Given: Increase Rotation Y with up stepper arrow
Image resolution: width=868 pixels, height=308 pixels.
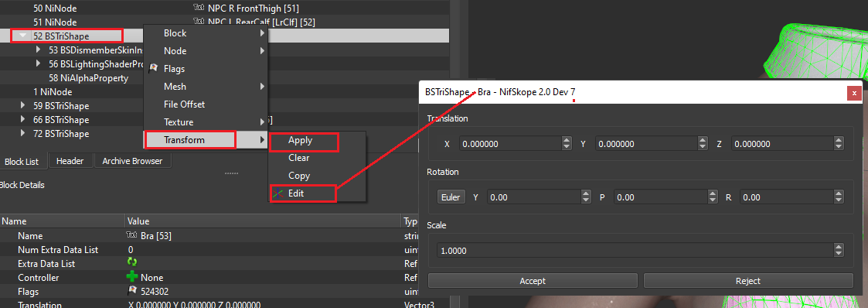Looking at the screenshot, I should click(586, 194).
